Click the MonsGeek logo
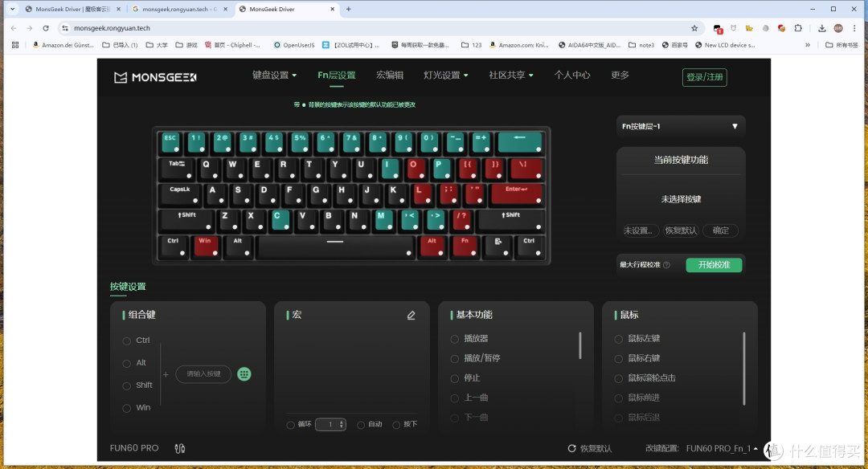 [155, 77]
